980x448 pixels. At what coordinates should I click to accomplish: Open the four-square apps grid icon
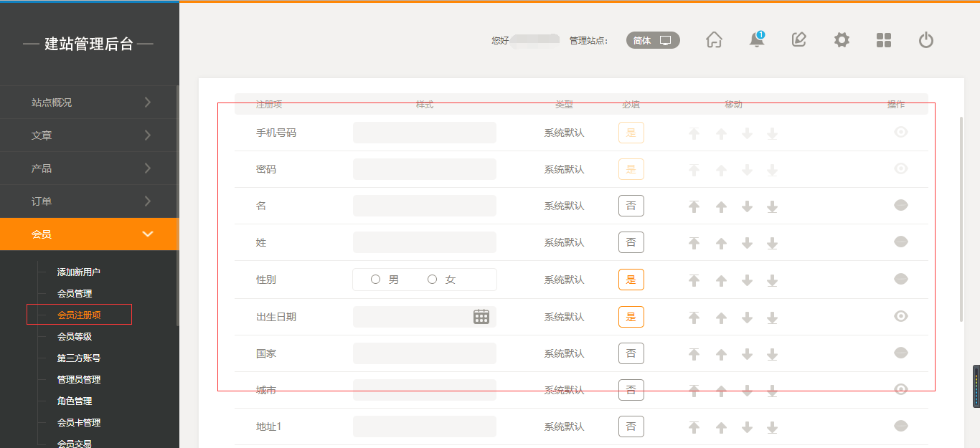(x=884, y=40)
